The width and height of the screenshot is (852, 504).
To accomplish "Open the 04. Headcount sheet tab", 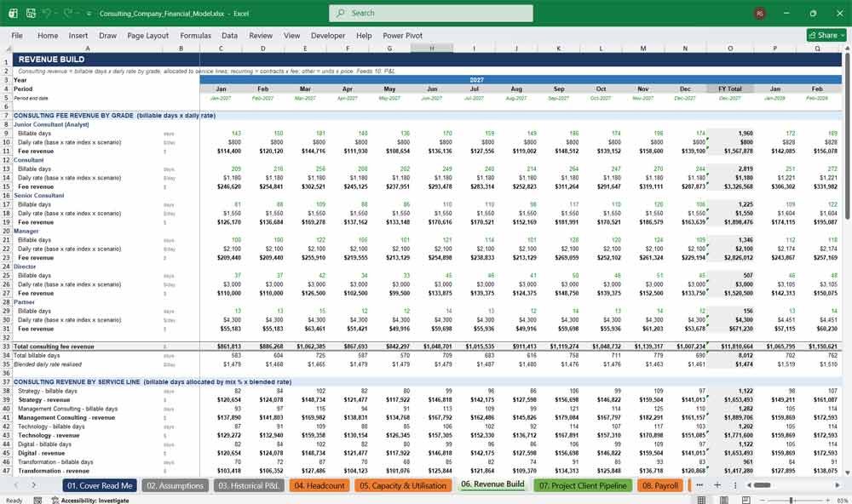I will (x=319, y=485).
